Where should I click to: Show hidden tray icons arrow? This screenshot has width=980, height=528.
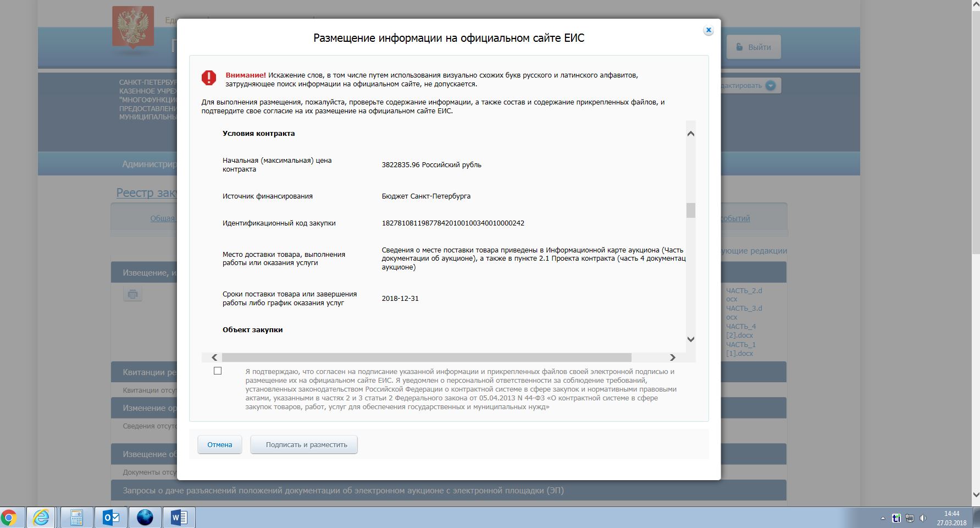tap(883, 518)
